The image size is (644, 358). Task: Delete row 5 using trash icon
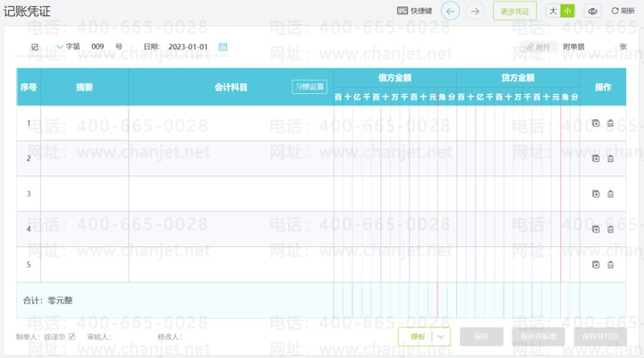[610, 264]
